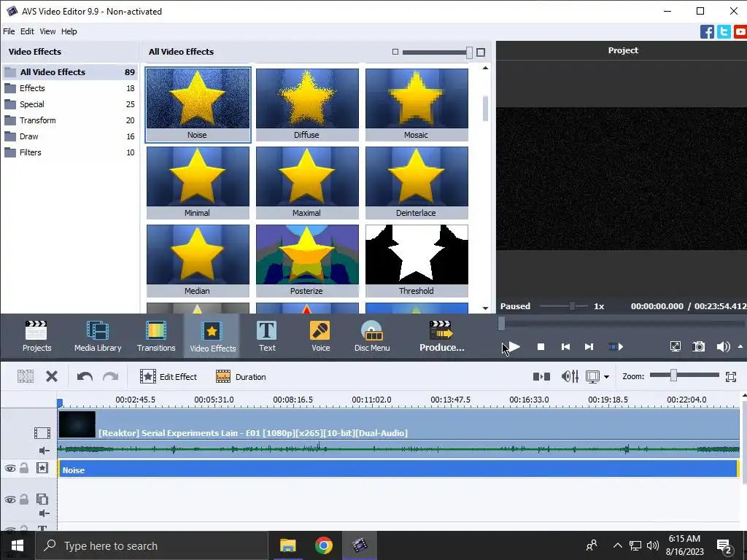Screen dimensions: 747x560
Task: Go to previous frame
Action: coord(565,346)
